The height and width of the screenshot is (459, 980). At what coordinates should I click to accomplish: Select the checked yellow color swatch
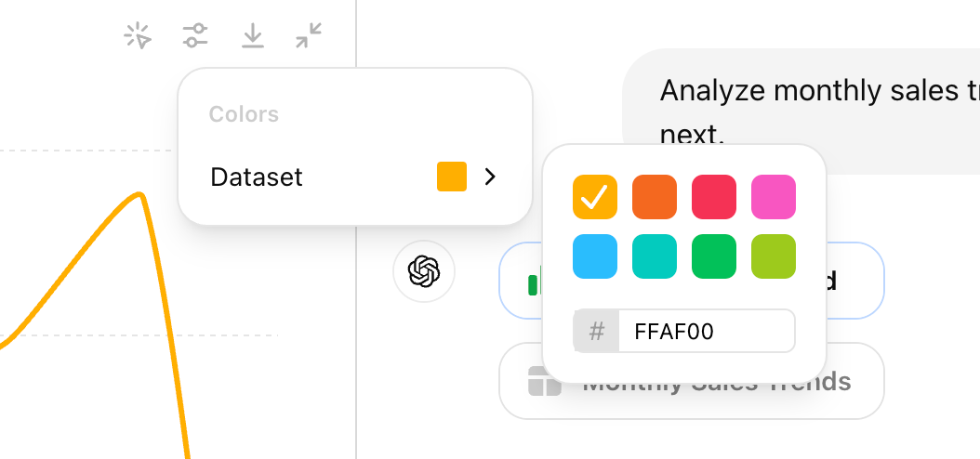tap(595, 197)
